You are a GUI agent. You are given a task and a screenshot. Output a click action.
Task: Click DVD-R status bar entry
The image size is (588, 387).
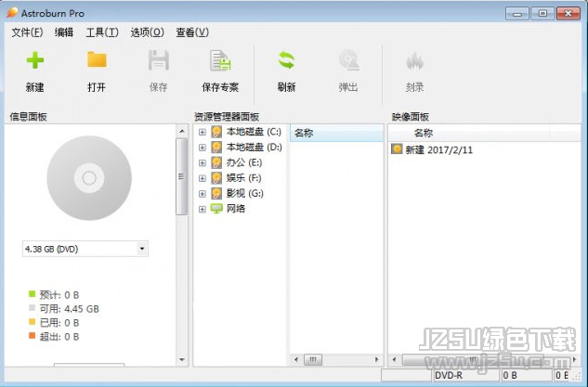click(465, 375)
